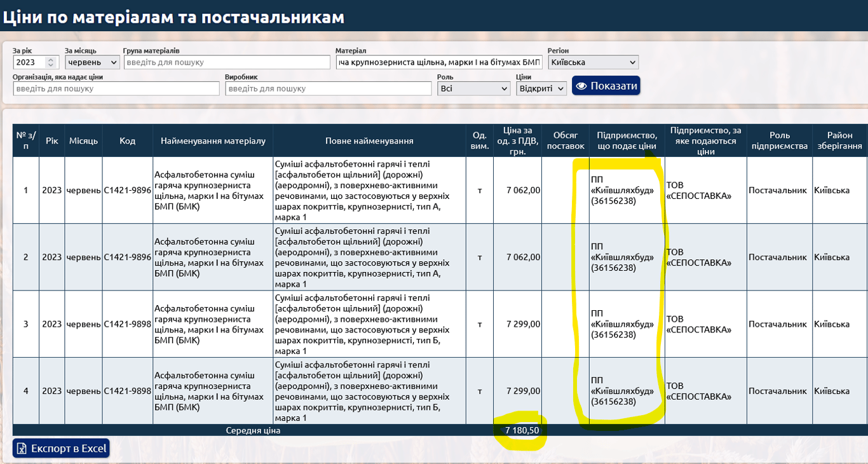Click the Район зберігання column header
Screen dimensions: 868x464
click(839, 140)
